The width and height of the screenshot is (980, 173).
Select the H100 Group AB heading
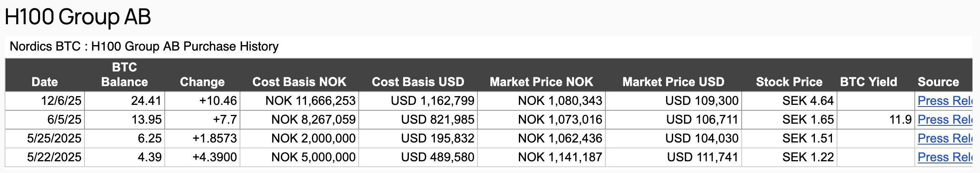coord(78,17)
